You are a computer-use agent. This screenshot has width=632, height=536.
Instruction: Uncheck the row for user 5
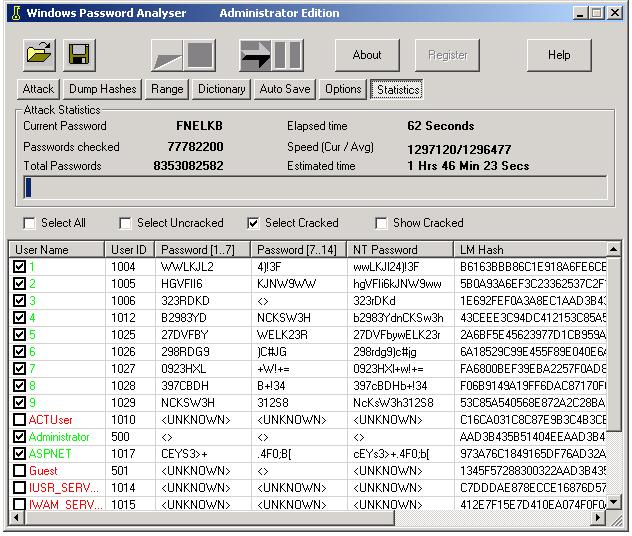pyautogui.click(x=19, y=334)
